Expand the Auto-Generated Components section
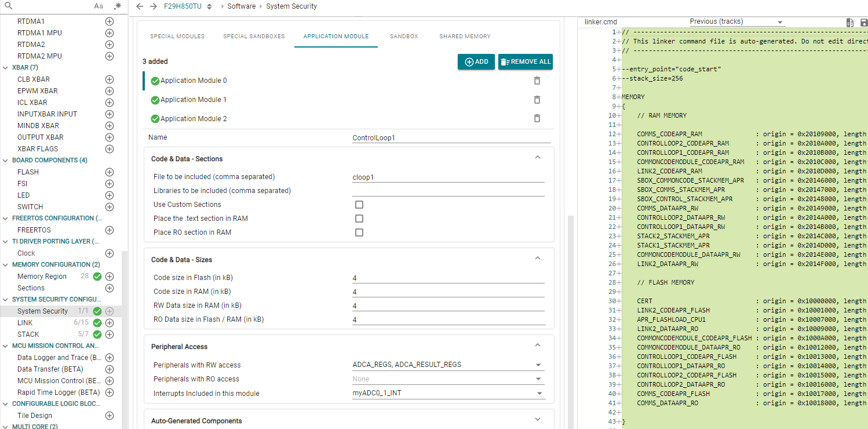Screen dimensions: 868x429 [537, 420]
